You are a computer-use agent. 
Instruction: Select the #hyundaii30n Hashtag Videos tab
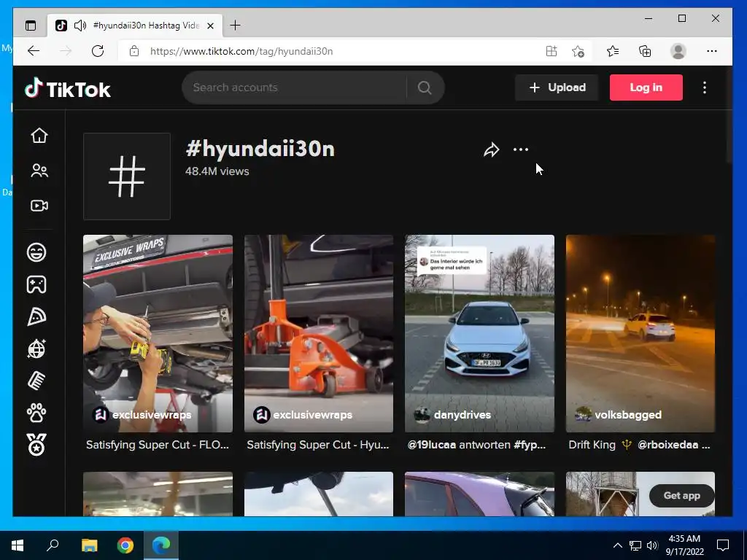click(x=135, y=26)
